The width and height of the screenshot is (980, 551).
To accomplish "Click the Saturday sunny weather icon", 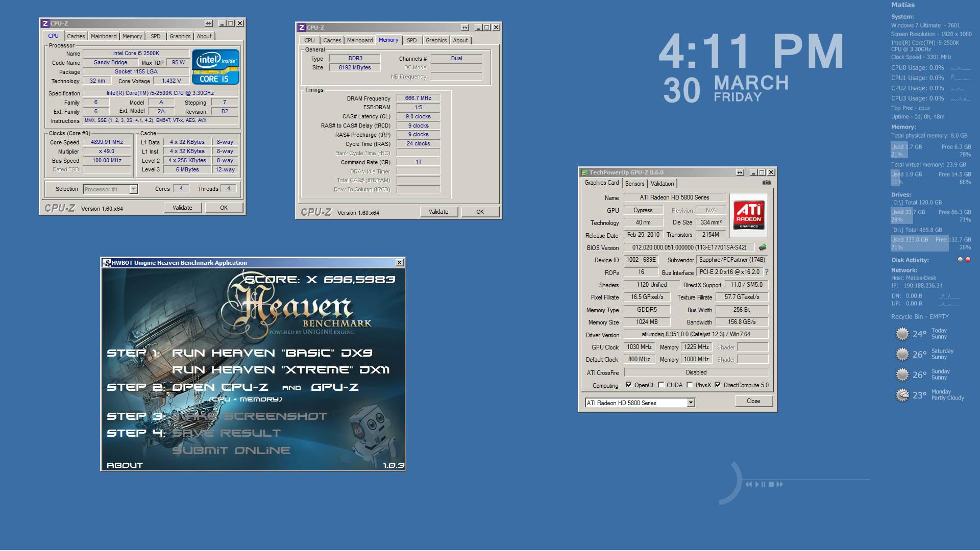I will [x=902, y=354].
